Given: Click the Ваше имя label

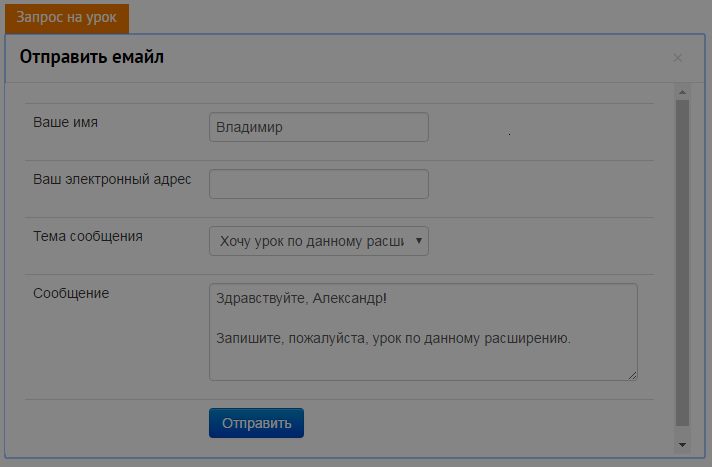Looking at the screenshot, I should (x=65, y=122).
